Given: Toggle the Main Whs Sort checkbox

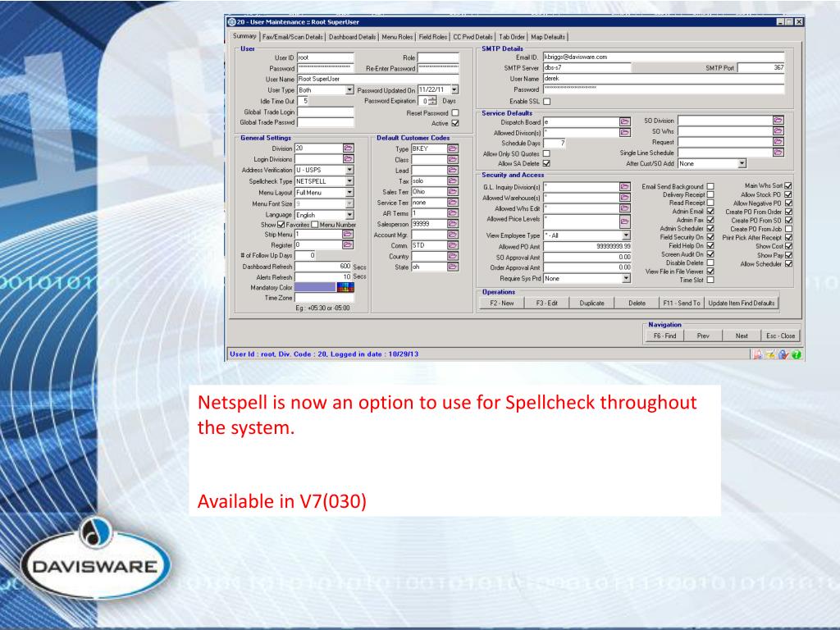Looking at the screenshot, I should click(x=788, y=186).
